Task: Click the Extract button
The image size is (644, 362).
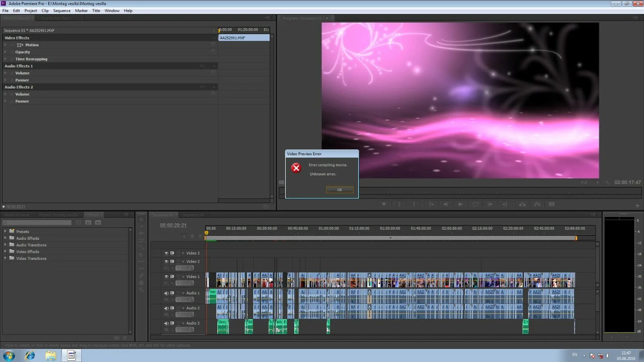Action: coord(537,204)
